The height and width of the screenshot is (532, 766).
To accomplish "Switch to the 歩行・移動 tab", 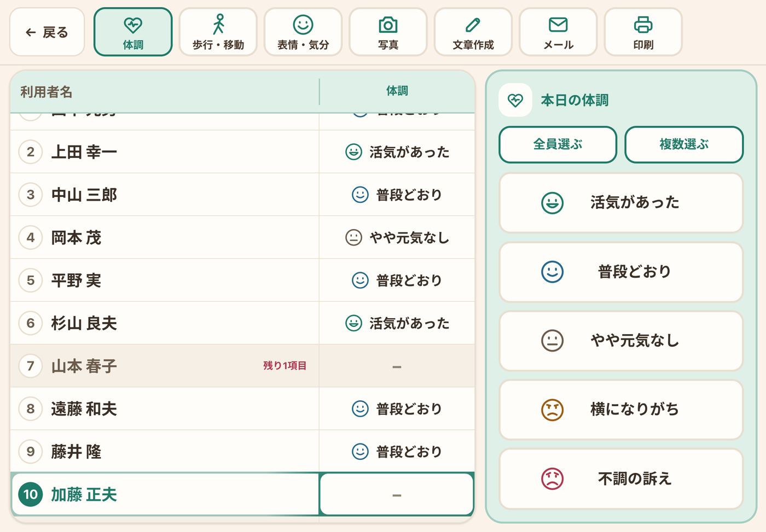I will point(218,32).
